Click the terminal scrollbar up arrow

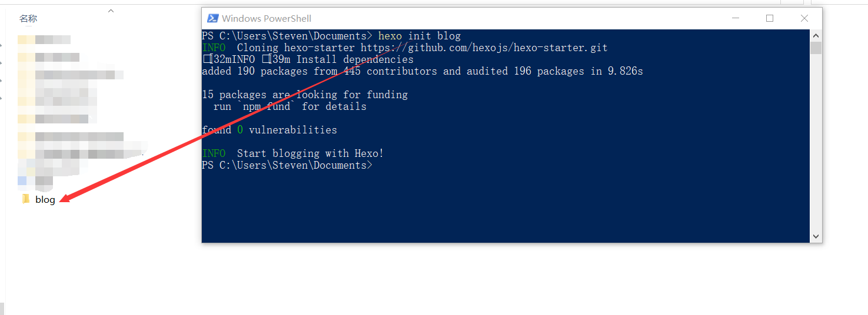click(816, 35)
